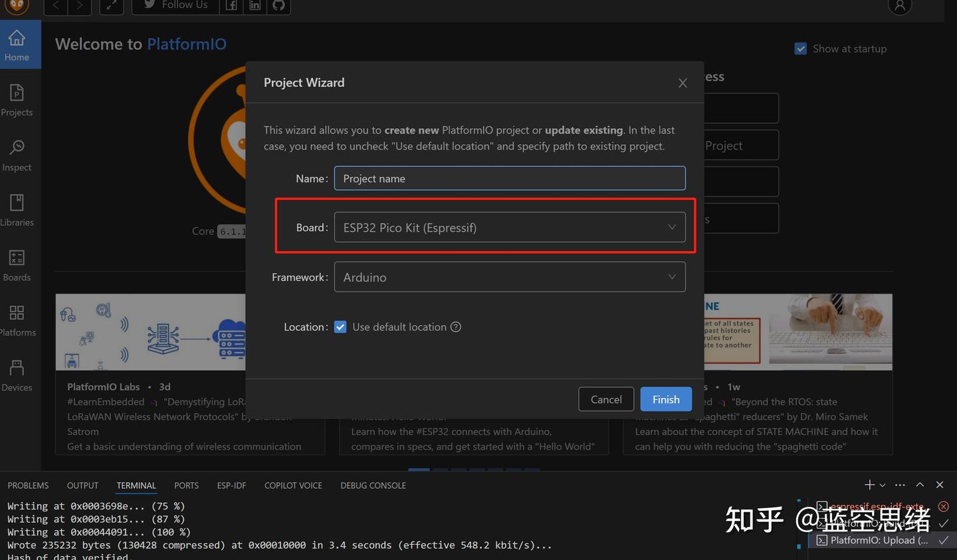Toggle the Show at startup checkbox
957x560 pixels.
point(801,48)
